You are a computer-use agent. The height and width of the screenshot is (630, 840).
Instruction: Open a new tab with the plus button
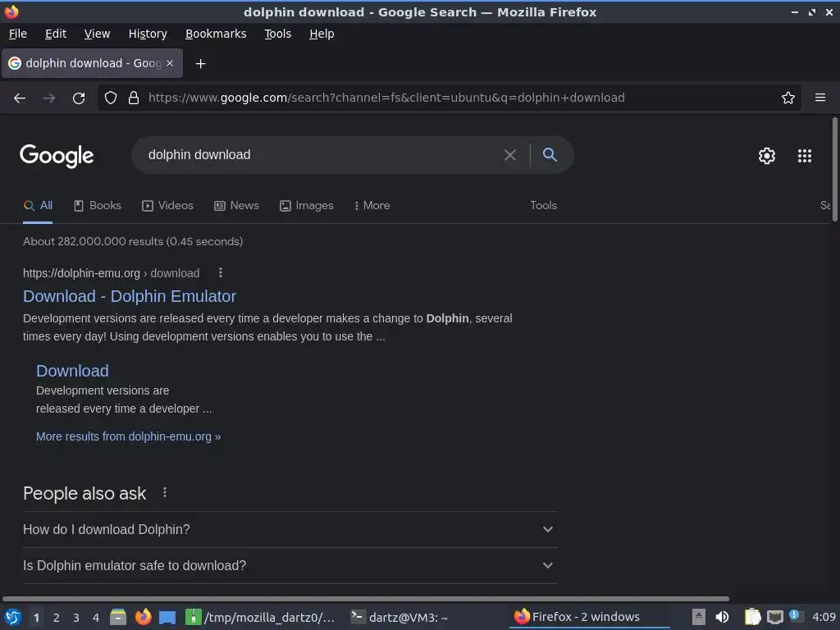(200, 64)
